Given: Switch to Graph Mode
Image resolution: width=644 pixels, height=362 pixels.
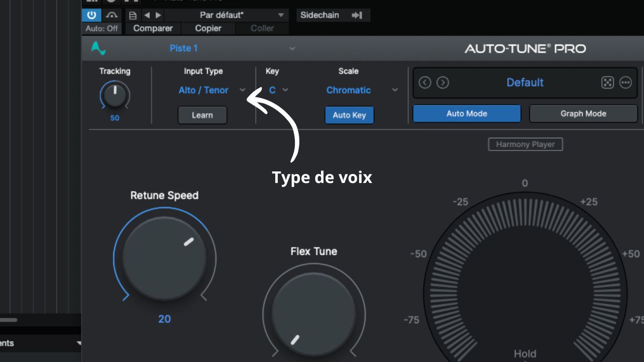Looking at the screenshot, I should [583, 114].
